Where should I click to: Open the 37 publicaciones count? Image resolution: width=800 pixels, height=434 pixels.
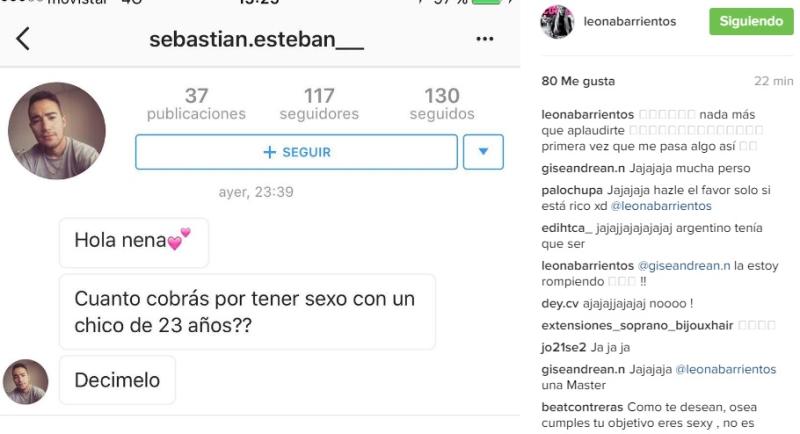coord(196,104)
